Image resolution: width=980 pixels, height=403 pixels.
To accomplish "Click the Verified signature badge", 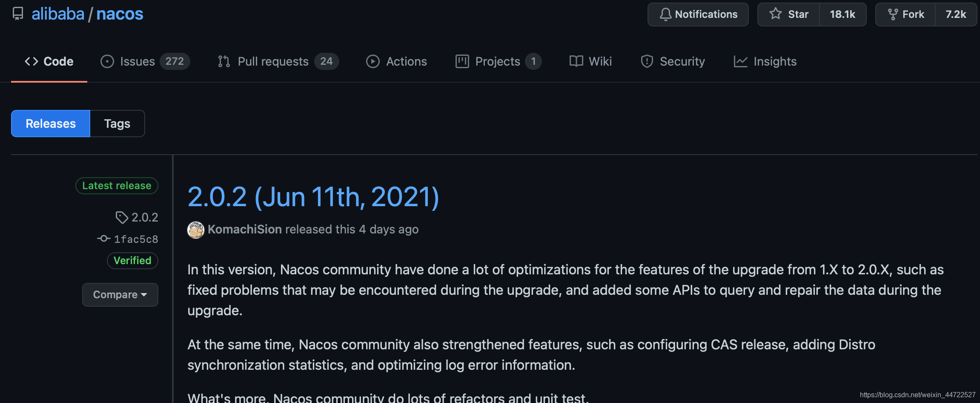I will tap(132, 261).
